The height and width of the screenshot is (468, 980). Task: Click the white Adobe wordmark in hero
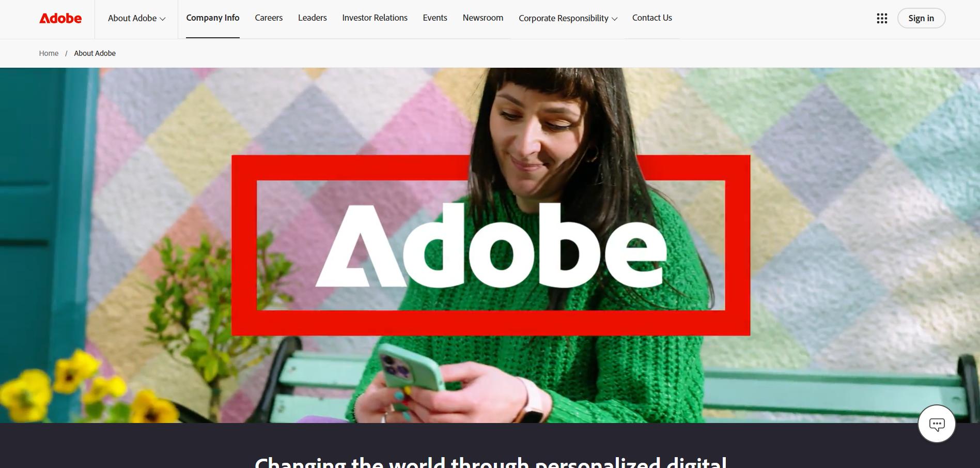[491, 245]
